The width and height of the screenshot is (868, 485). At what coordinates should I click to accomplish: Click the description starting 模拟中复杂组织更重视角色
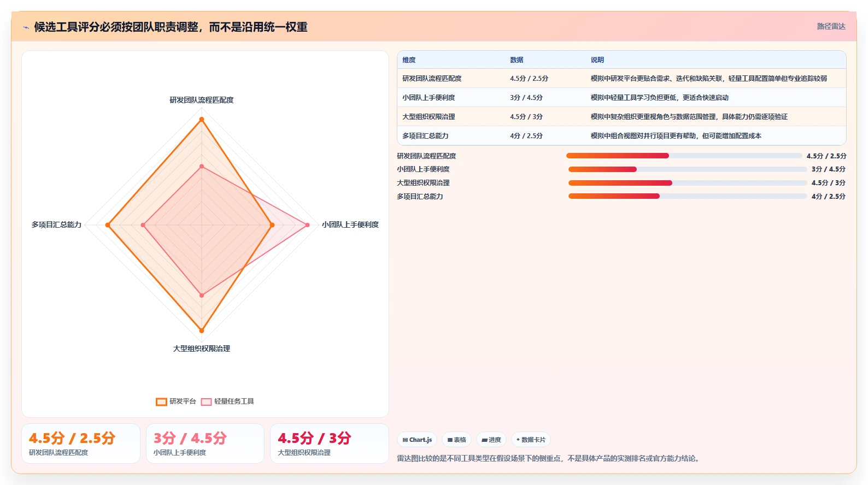point(689,117)
